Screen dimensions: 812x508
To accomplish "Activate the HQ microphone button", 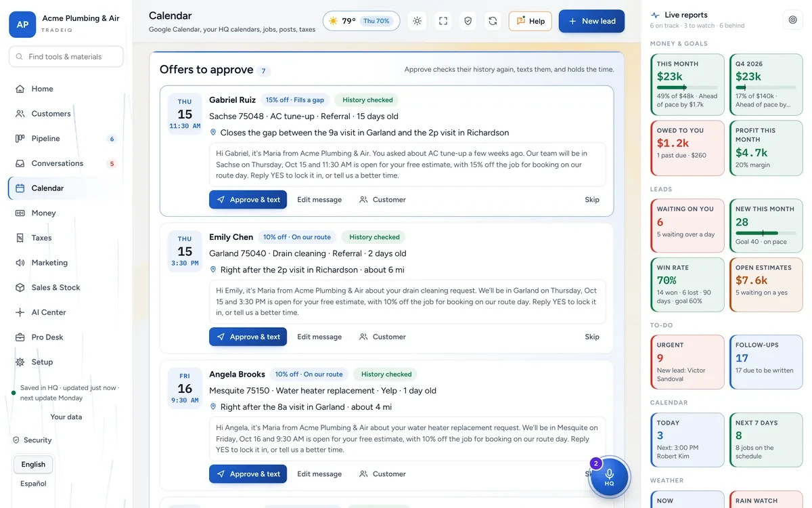I will 609,478.
